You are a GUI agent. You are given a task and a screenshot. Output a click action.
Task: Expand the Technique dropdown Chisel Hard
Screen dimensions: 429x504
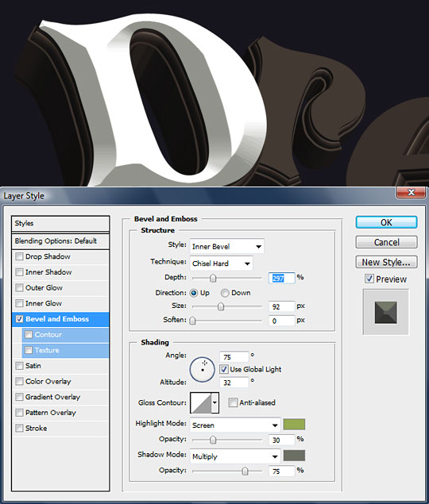click(x=221, y=264)
